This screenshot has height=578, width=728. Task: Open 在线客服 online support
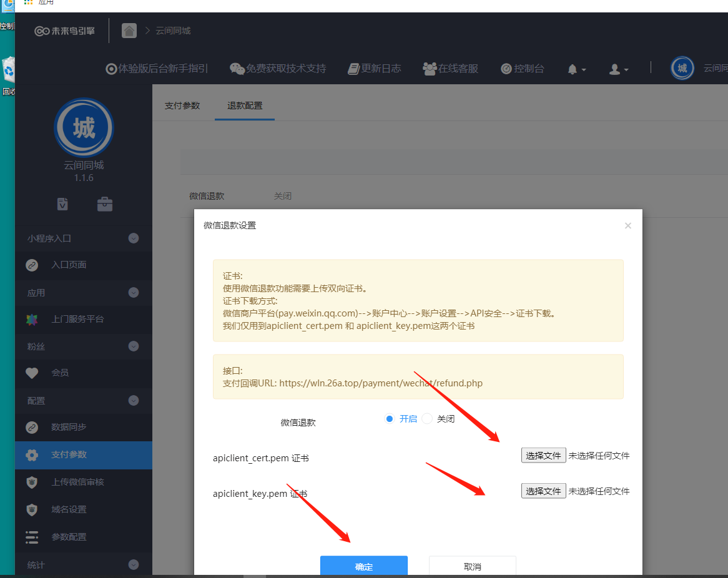(x=450, y=69)
